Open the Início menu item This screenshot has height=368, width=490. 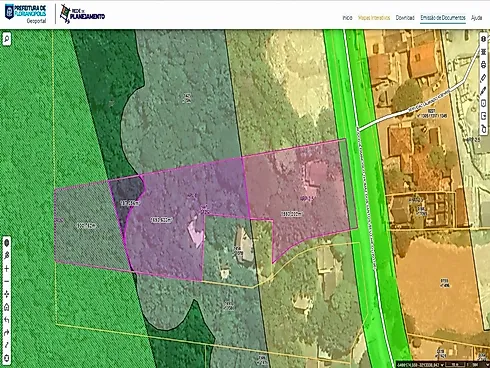tap(347, 18)
